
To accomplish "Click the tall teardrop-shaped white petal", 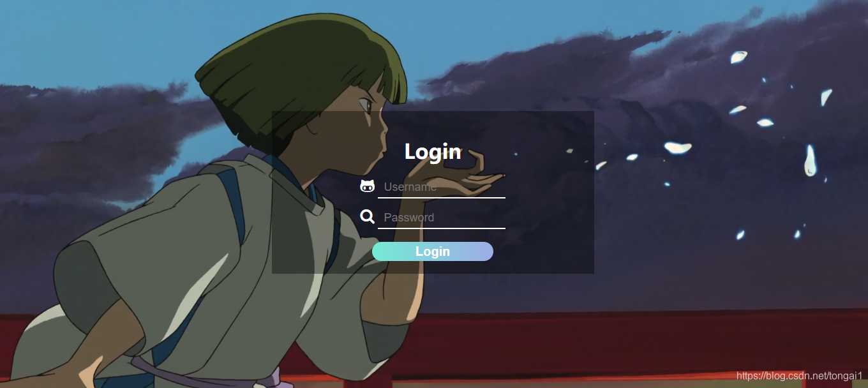I will click(x=810, y=160).
